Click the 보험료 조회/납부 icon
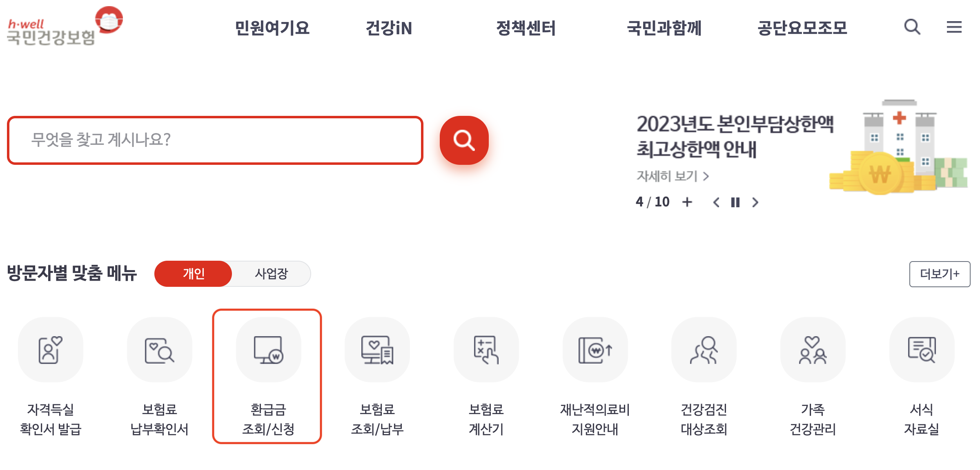980x470 pixels. 377,350
